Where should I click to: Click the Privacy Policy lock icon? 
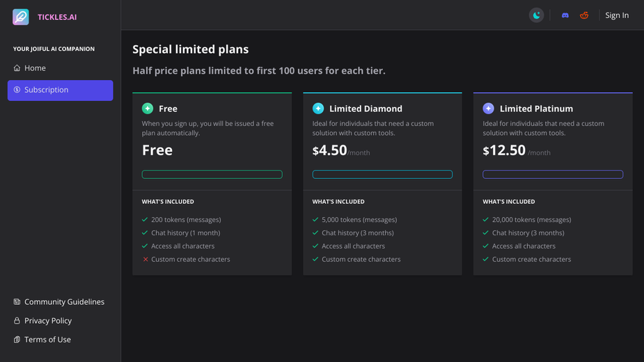[17, 320]
